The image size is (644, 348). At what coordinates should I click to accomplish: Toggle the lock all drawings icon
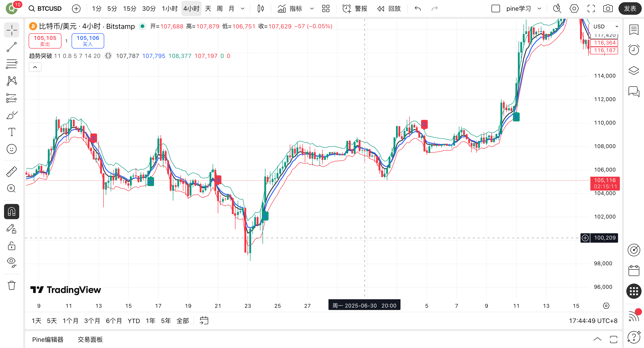(11, 246)
